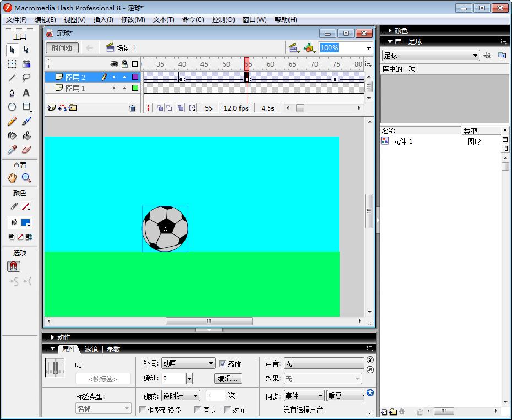Click the 场景 1 scene label
The width and height of the screenshot is (512, 420).
tap(126, 48)
